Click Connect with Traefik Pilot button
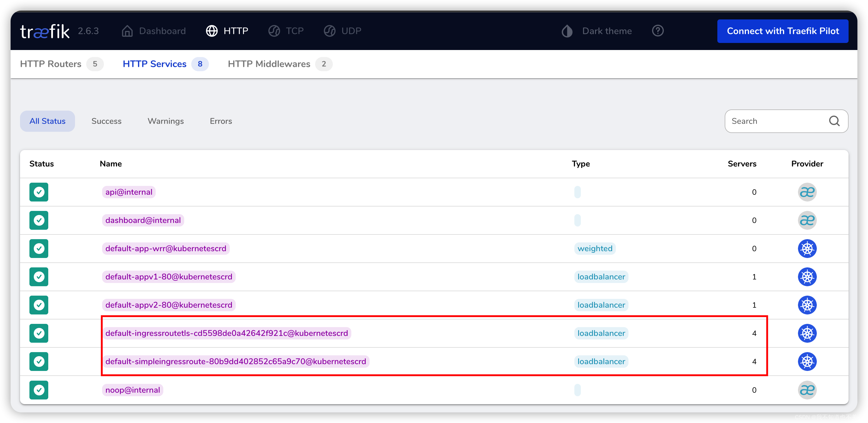868x423 pixels. pyautogui.click(x=782, y=31)
